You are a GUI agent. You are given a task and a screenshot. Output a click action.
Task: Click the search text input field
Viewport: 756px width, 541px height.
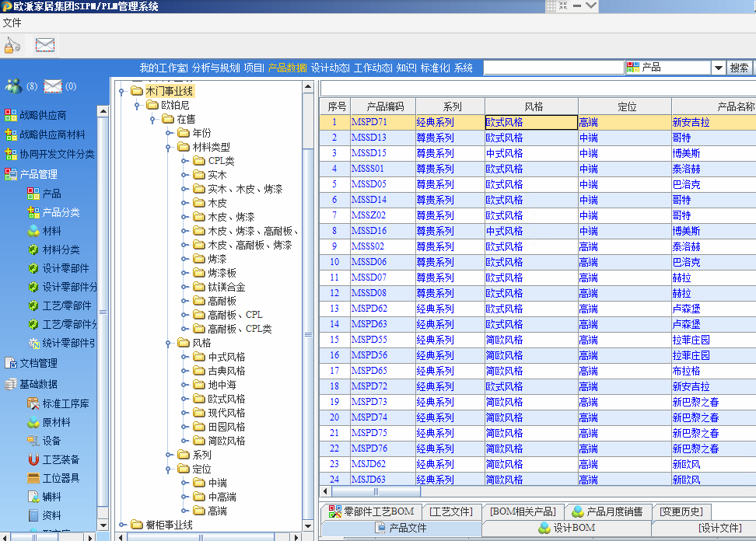click(554, 68)
